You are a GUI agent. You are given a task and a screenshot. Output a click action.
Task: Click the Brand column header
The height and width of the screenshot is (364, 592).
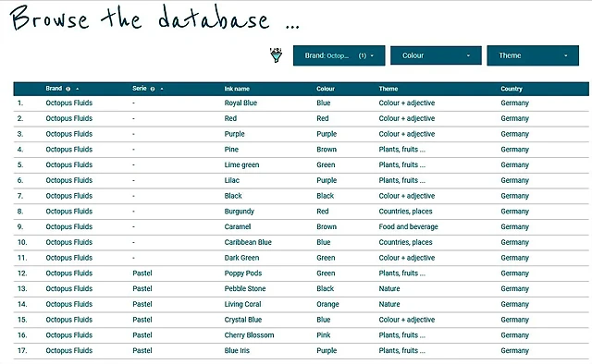[x=54, y=89]
